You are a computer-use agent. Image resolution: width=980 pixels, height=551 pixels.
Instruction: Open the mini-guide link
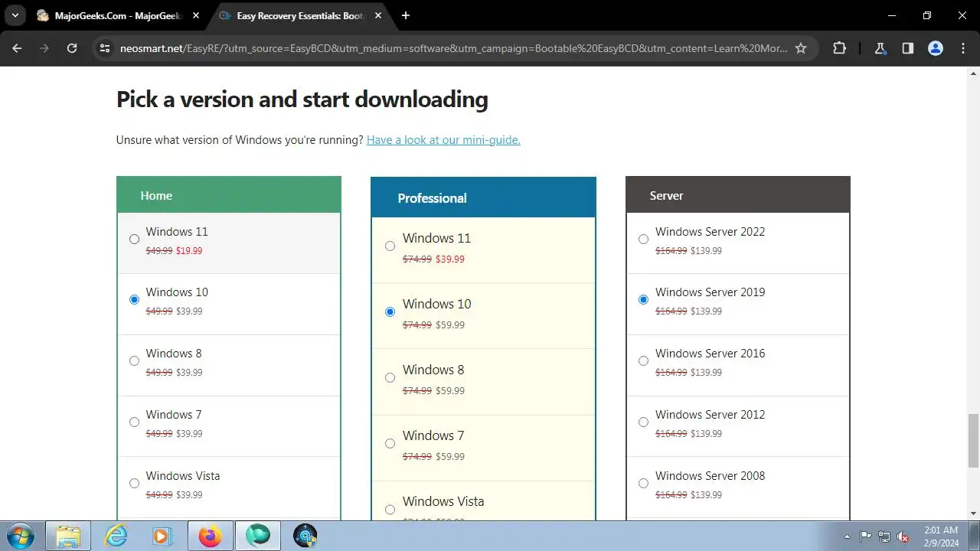click(443, 140)
